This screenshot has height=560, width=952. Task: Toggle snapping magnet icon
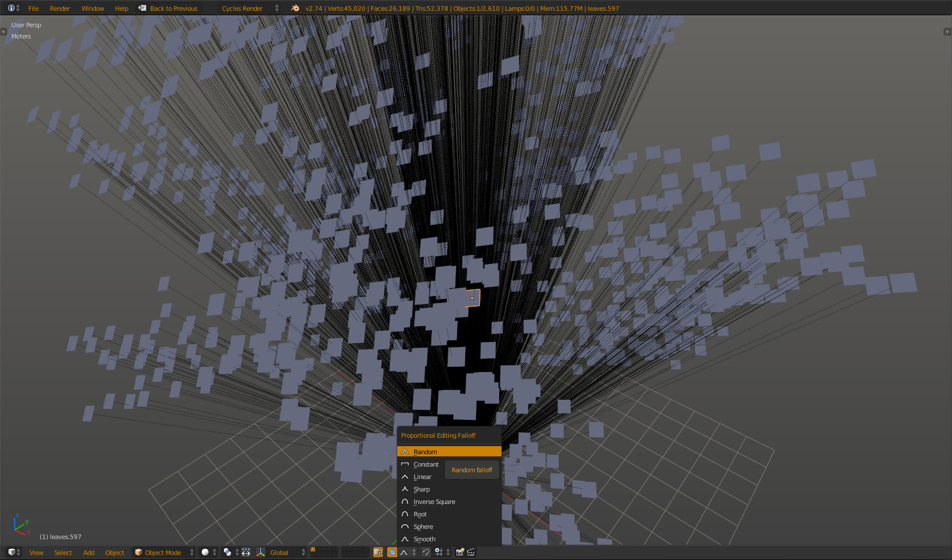pyautogui.click(x=426, y=552)
